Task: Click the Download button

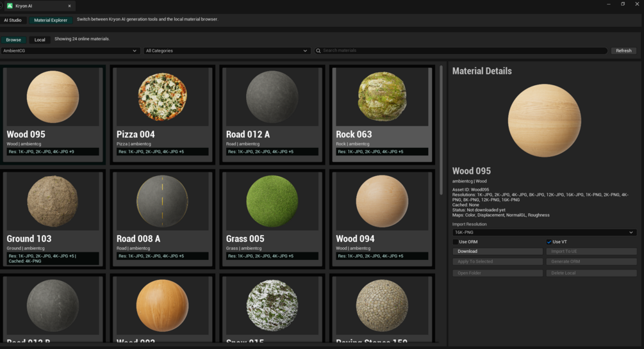Action: tap(497, 251)
